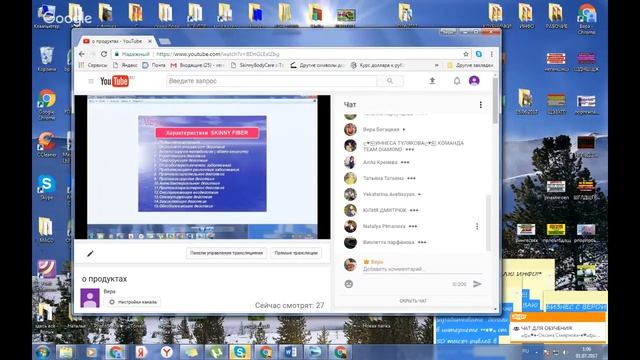The width and height of the screenshot is (640, 360).
Task: Click chat user Алла Кренева
Action: (380, 162)
